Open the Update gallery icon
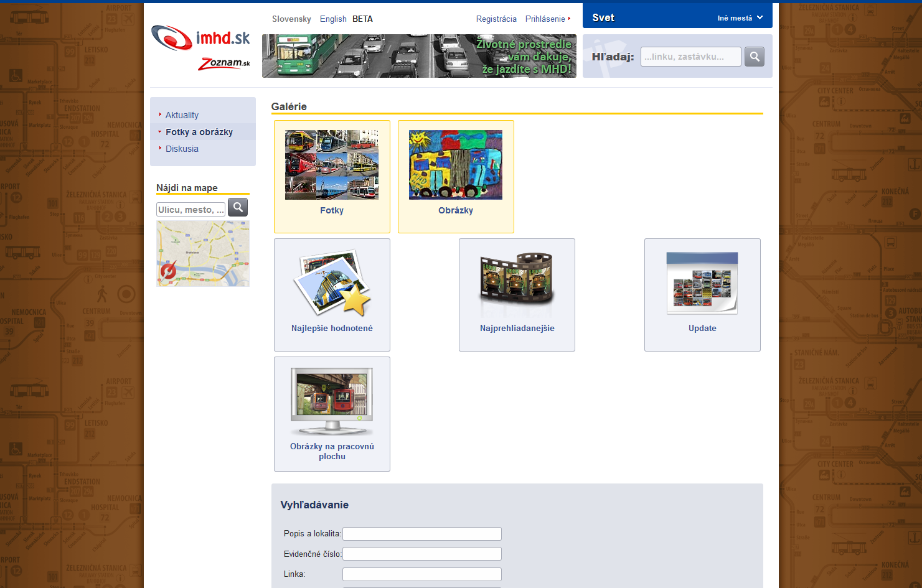The height and width of the screenshot is (588, 922). point(702,283)
